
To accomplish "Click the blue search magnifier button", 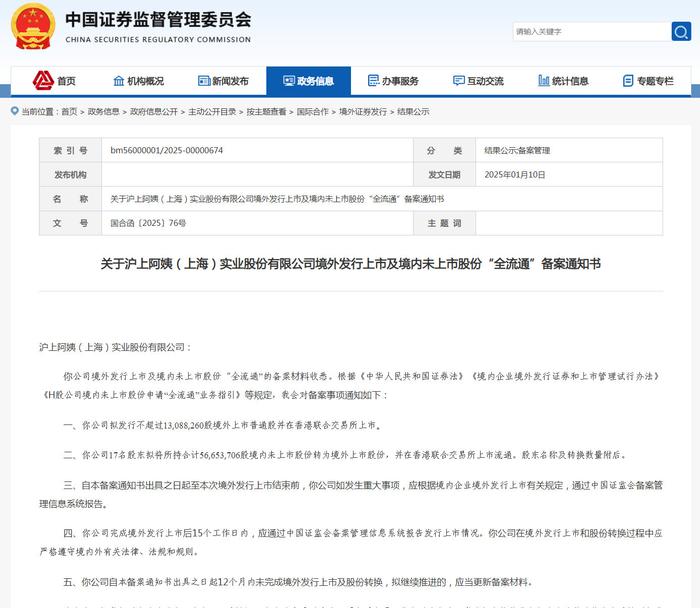I will (x=681, y=32).
